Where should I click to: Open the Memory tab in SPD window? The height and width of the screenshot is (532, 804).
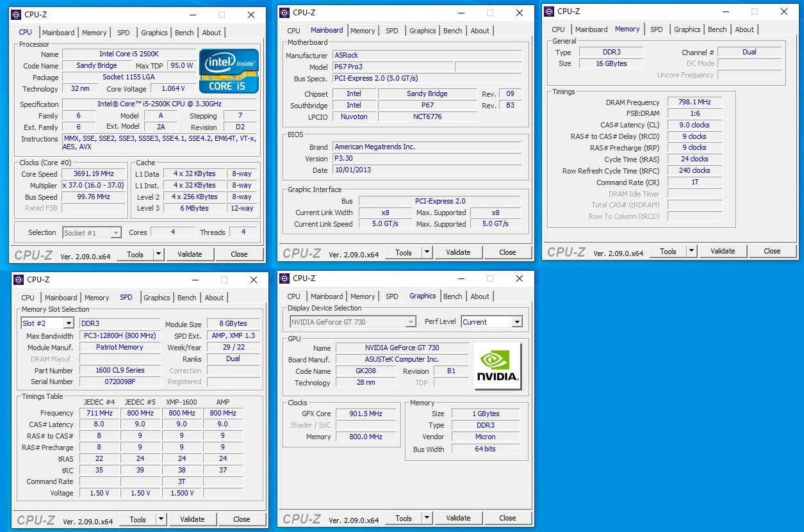pyautogui.click(x=97, y=298)
